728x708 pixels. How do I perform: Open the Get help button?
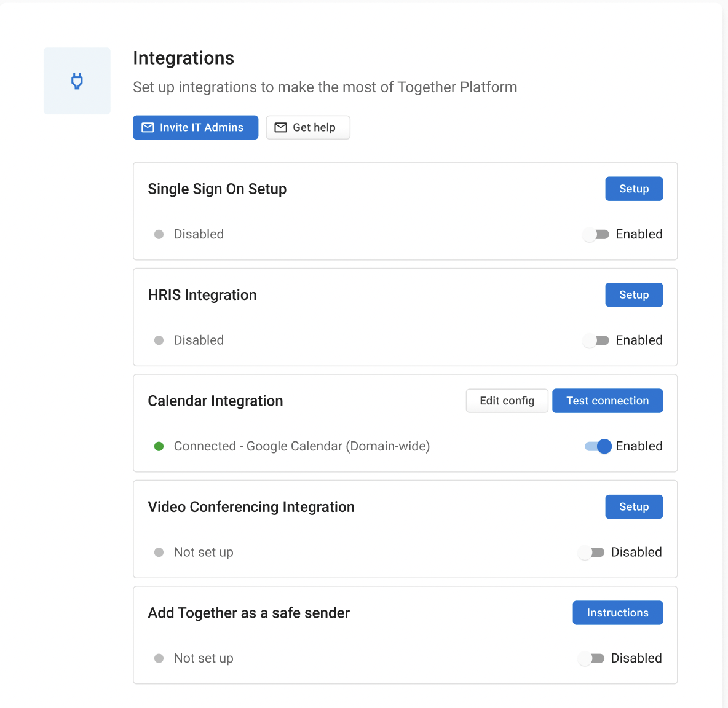tap(308, 127)
